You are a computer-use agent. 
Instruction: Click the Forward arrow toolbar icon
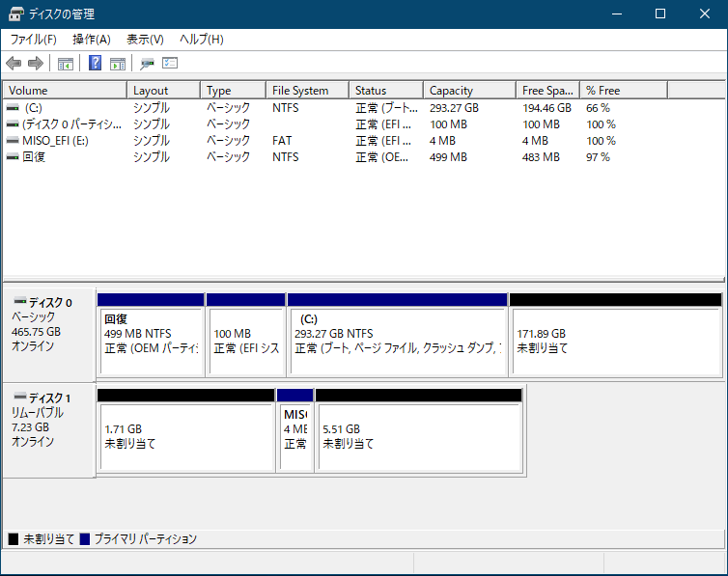point(36,63)
